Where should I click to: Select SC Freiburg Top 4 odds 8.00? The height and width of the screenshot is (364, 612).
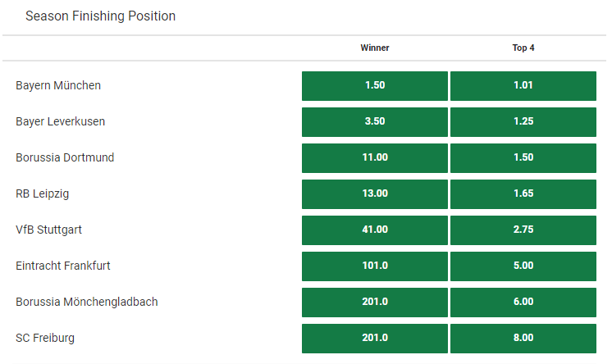[523, 339]
